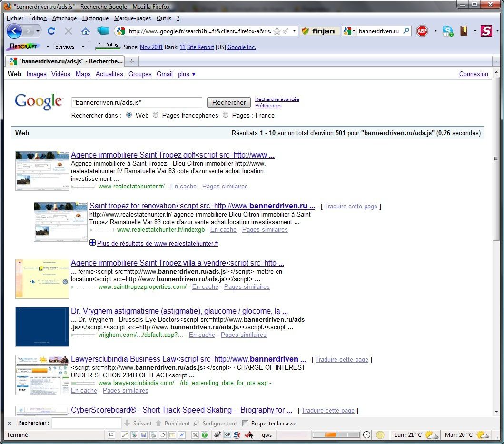The image size is (504, 444).
Task: Click the Suivant find next button
Action: point(138,424)
